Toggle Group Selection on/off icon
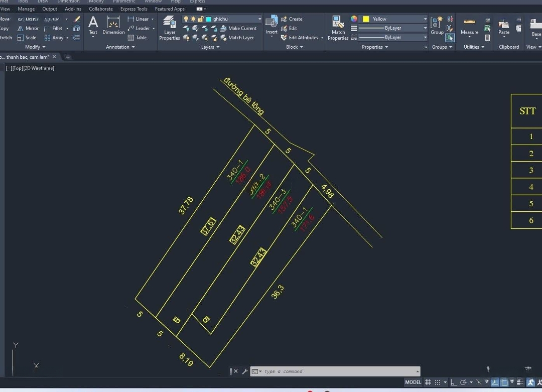Viewport: 542px width, 392px height. click(x=450, y=38)
